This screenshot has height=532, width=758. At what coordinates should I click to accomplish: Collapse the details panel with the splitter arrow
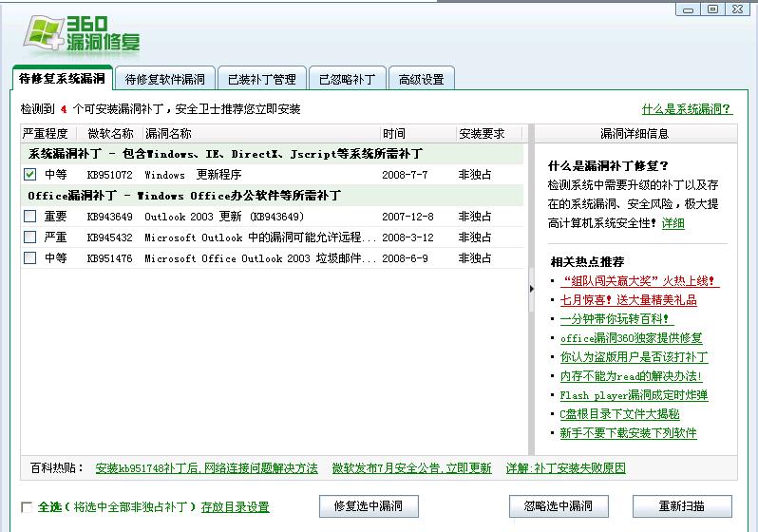click(x=531, y=289)
